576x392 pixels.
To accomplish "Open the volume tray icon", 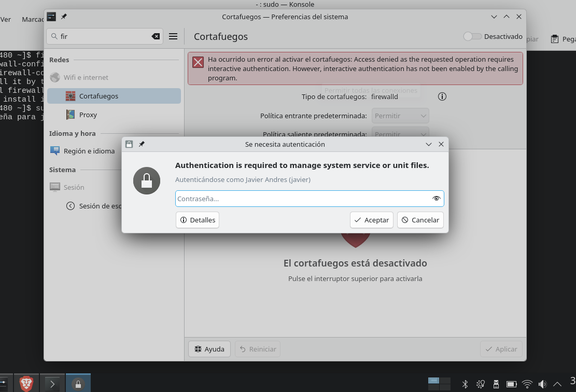I will point(542,384).
